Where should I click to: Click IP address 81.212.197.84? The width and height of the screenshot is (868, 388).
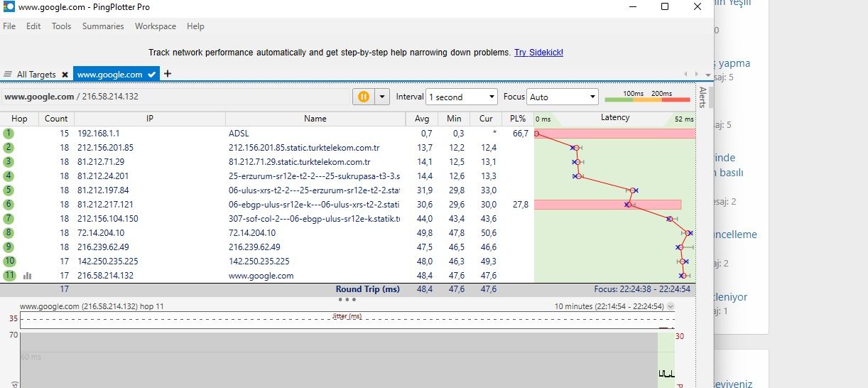coord(103,190)
